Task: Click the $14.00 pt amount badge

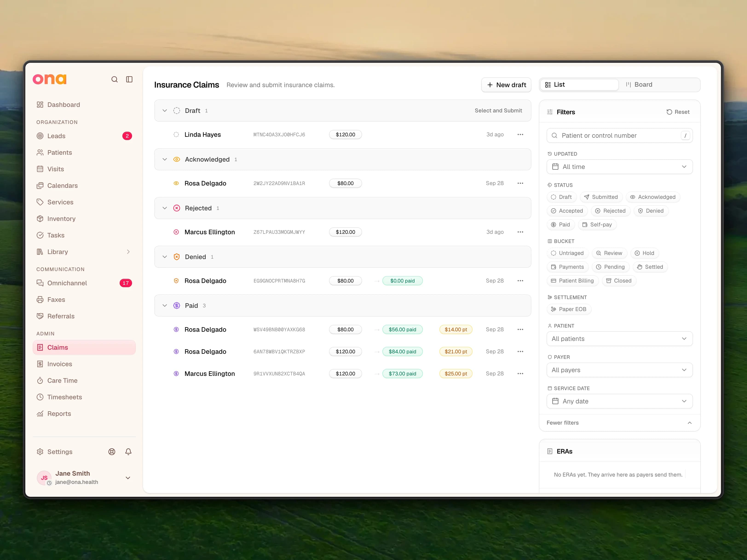Action: [x=456, y=330]
